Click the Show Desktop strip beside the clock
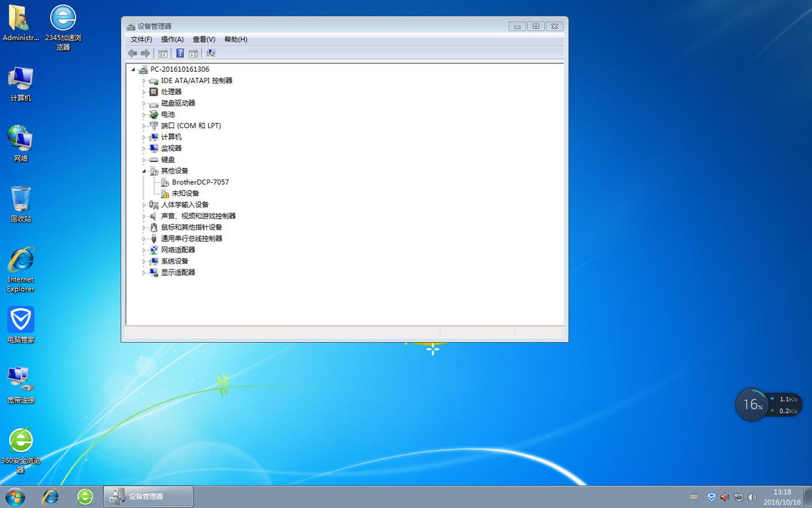Screen dimensions: 812x508 coord(807,496)
